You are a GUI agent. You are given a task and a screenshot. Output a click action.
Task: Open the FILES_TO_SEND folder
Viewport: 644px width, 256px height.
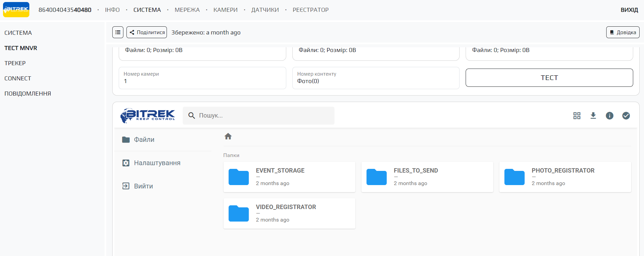pos(427,177)
